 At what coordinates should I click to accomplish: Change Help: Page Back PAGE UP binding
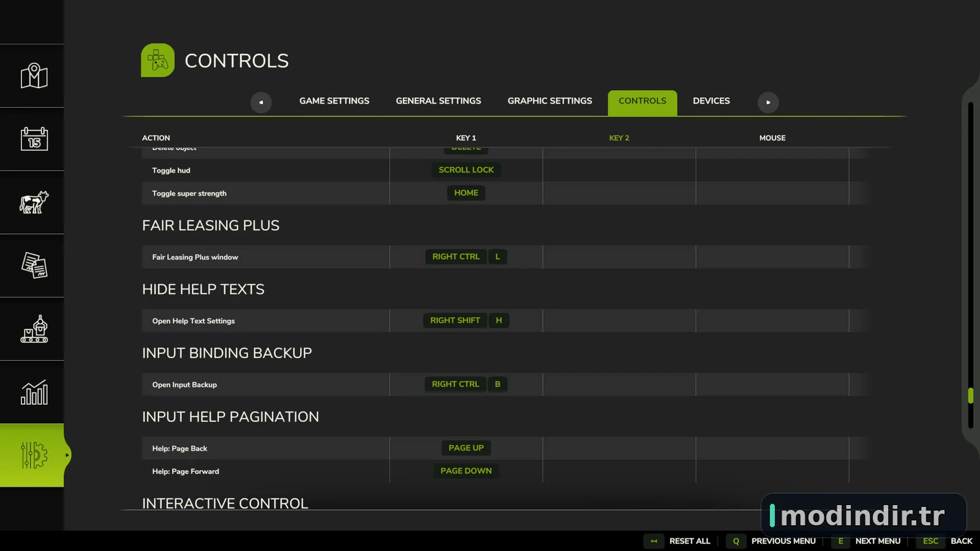[466, 448]
